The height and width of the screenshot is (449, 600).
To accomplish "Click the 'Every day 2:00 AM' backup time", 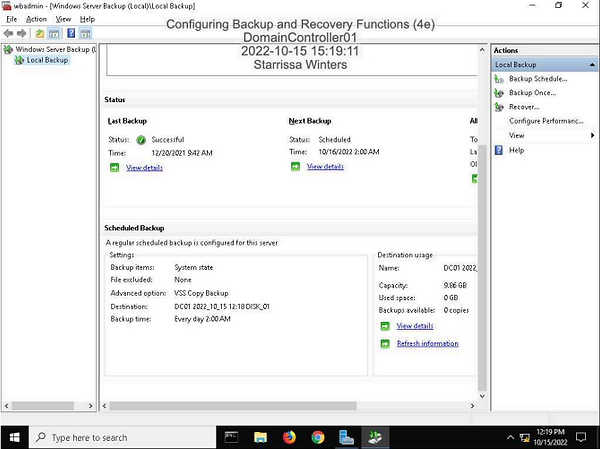I will tap(202, 319).
